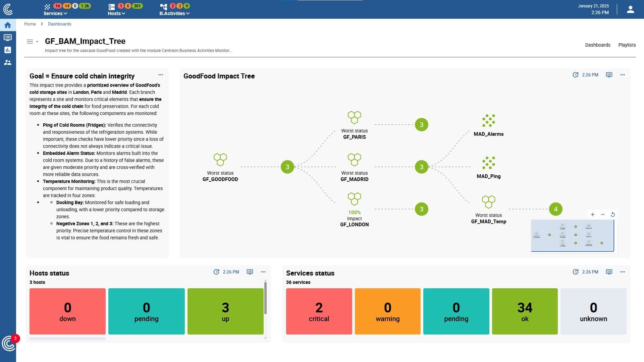Click the green 9 B.Activities badge
This screenshot has width=644, height=362.
point(187,6)
